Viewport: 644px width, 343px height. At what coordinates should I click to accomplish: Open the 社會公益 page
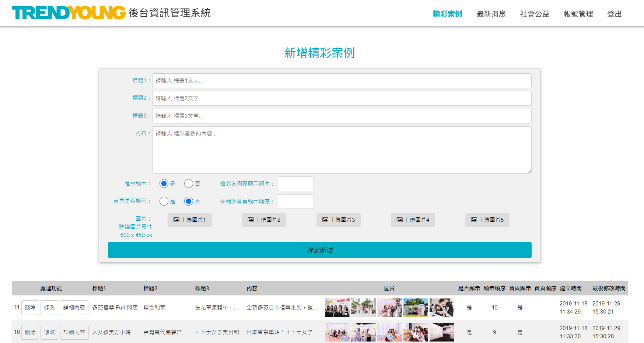pyautogui.click(x=534, y=14)
